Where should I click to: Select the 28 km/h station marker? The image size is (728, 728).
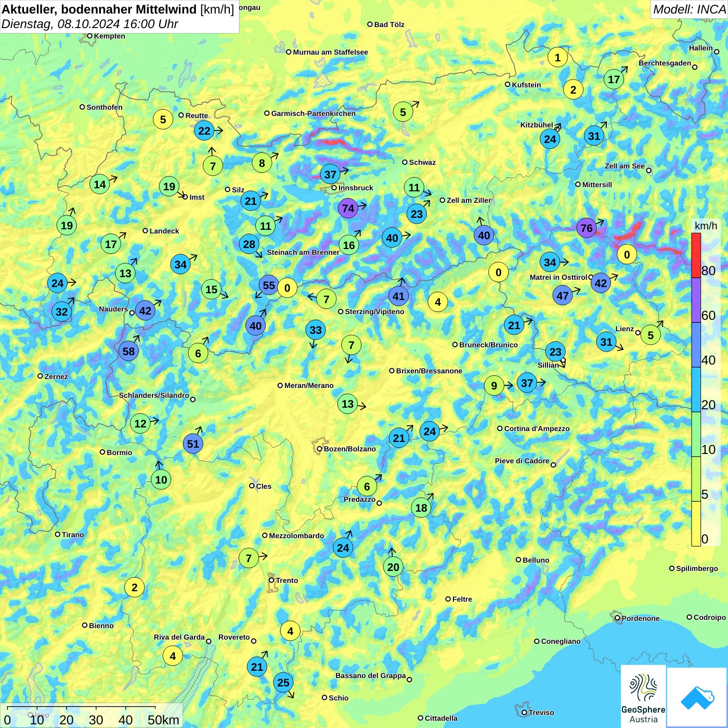[x=249, y=244]
